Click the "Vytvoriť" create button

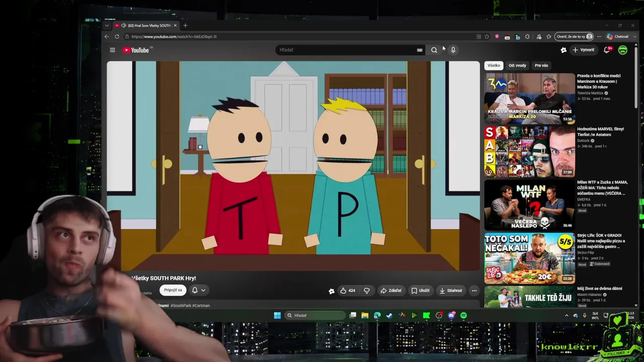coord(583,50)
